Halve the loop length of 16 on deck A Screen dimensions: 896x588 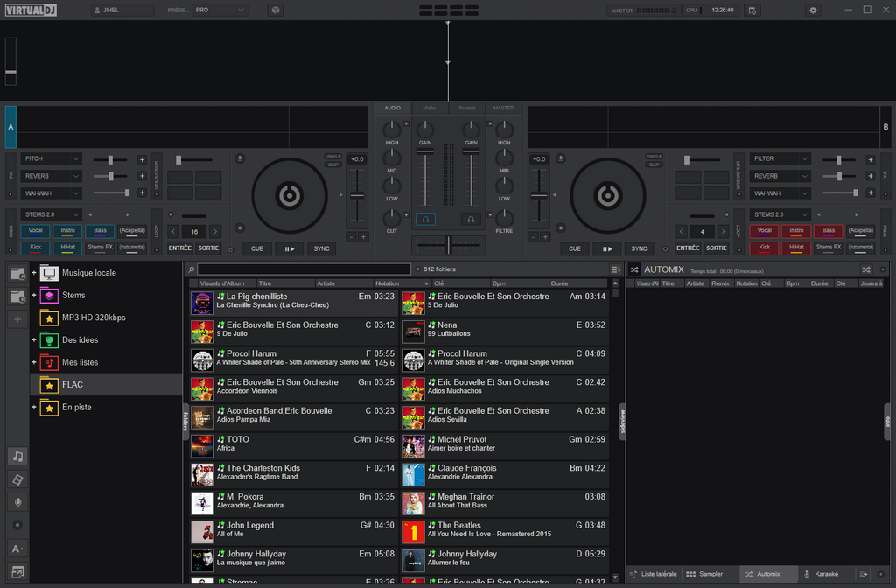[174, 231]
